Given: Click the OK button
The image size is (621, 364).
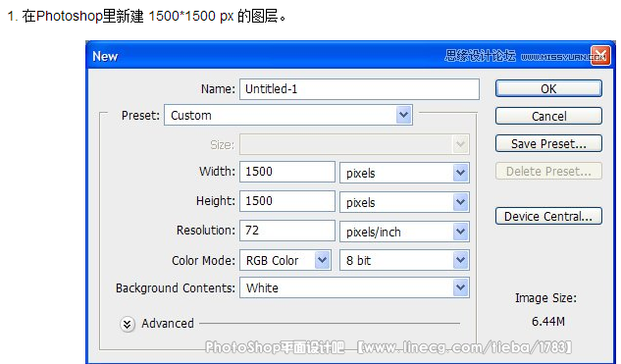Looking at the screenshot, I should pyautogui.click(x=548, y=88).
